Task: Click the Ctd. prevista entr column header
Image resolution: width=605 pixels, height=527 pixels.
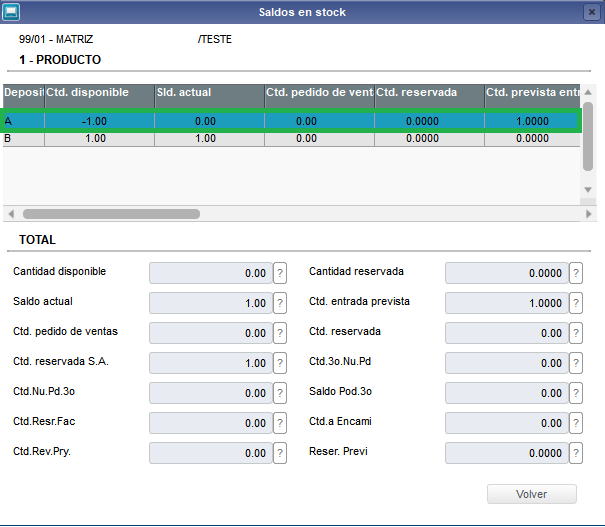Action: coord(532,96)
